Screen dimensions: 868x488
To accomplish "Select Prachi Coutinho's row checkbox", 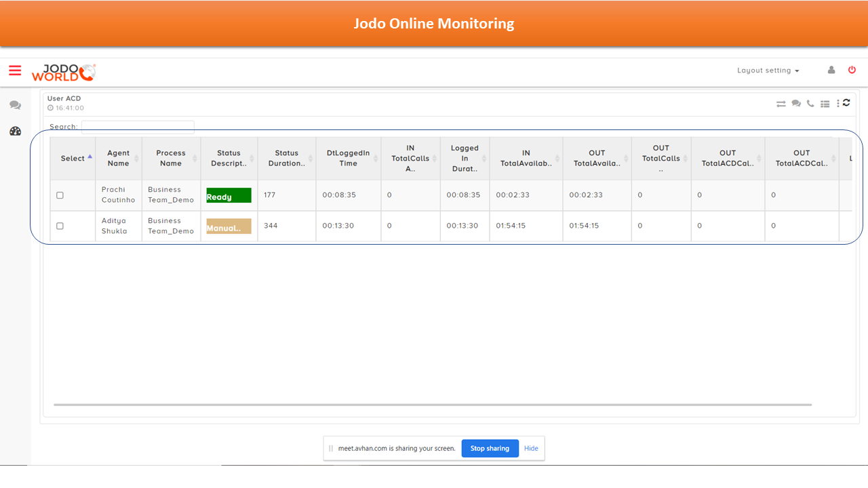I will click(60, 195).
